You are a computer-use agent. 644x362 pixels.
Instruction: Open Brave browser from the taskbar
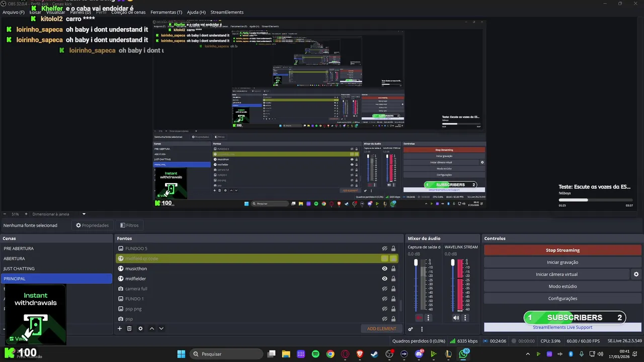pyautogui.click(x=360, y=354)
